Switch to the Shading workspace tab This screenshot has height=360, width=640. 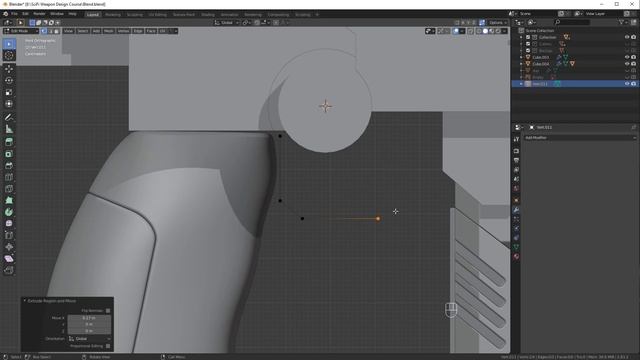(208, 15)
